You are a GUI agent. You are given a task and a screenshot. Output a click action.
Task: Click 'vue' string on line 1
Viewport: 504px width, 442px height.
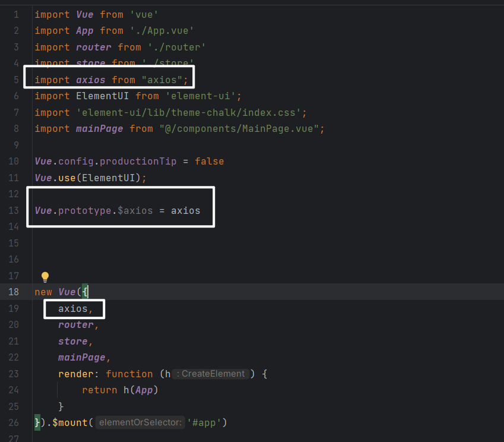[x=144, y=15]
